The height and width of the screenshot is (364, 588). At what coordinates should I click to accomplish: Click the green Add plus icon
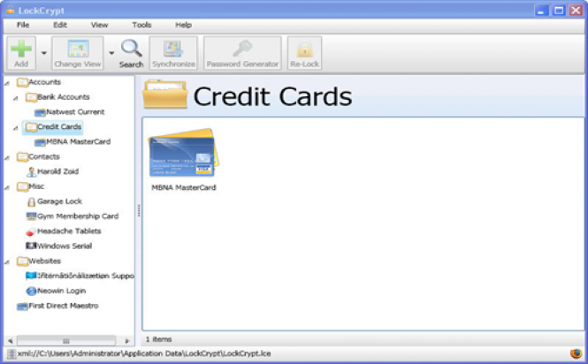click(21, 52)
